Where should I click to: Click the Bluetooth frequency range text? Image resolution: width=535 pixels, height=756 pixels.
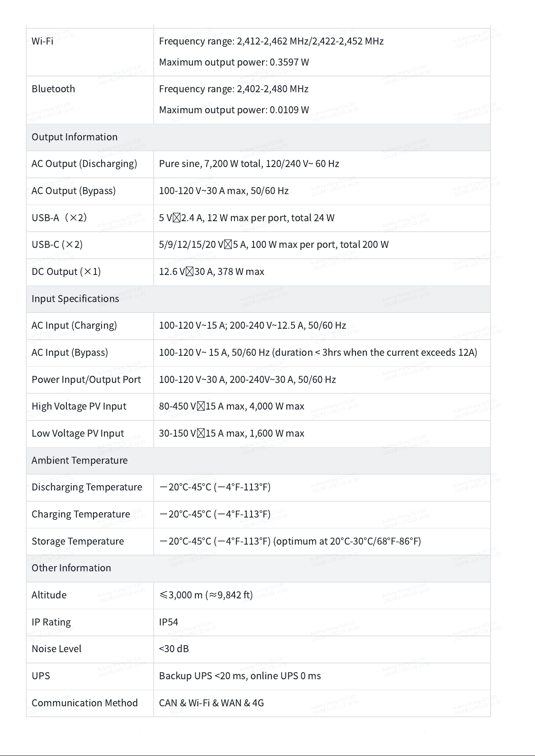234,89
